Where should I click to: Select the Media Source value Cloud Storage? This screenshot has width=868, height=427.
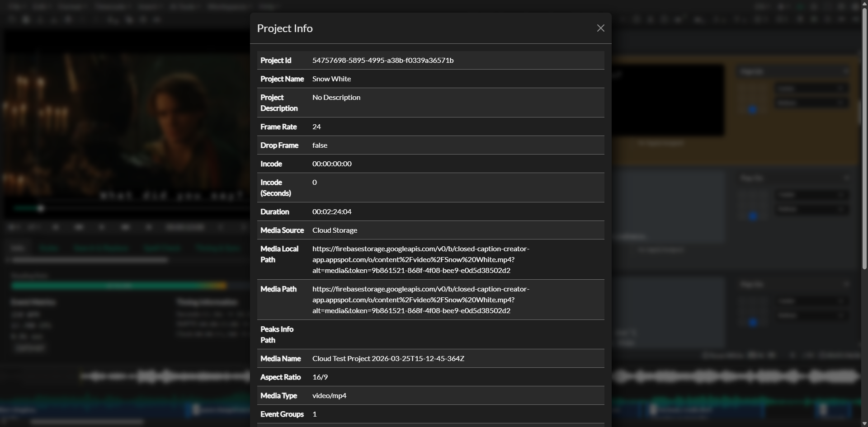click(335, 230)
